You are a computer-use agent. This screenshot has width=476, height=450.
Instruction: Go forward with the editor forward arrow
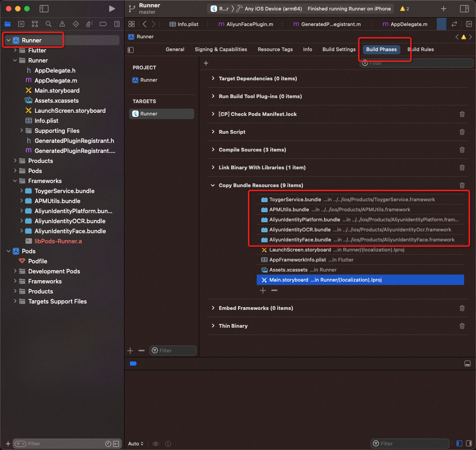(x=154, y=24)
